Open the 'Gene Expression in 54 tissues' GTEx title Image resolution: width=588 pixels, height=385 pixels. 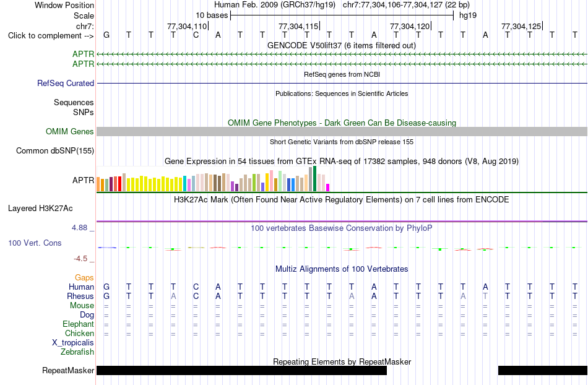342,162
